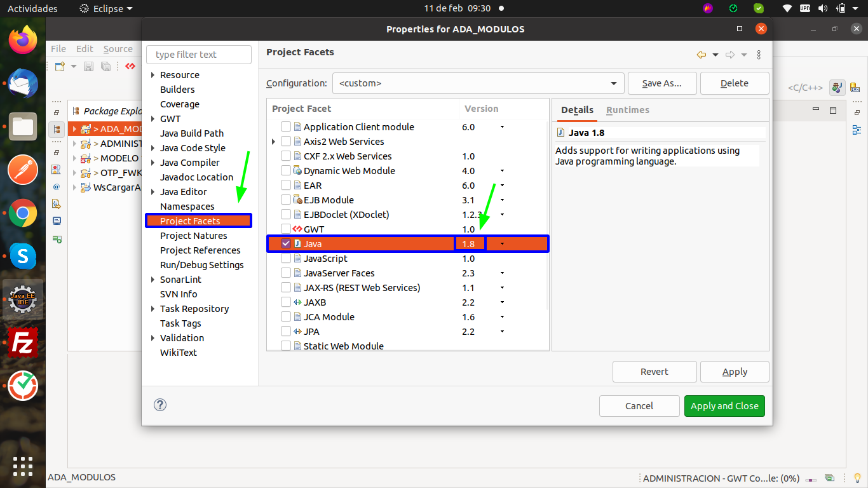Open Google Chrome from the dock
Image resolution: width=868 pixels, height=488 pixels.
click(23, 213)
